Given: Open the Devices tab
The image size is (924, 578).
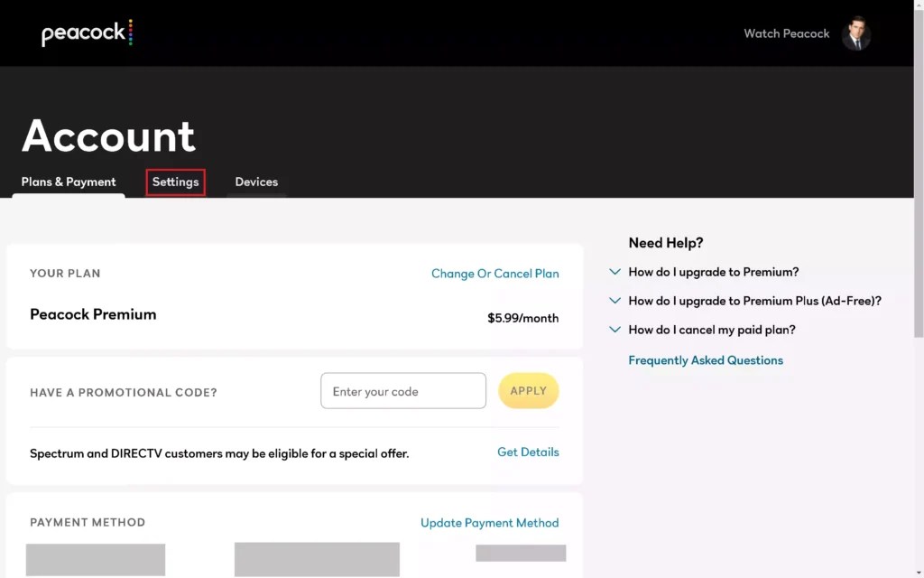Looking at the screenshot, I should tap(256, 182).
